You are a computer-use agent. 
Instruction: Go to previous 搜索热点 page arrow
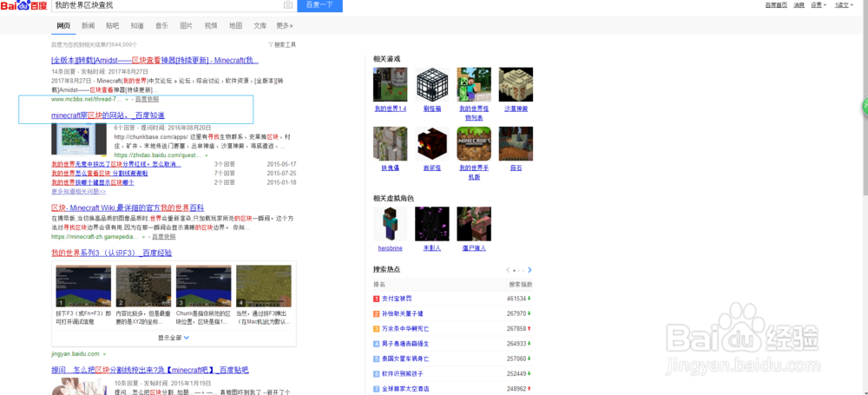click(x=508, y=270)
